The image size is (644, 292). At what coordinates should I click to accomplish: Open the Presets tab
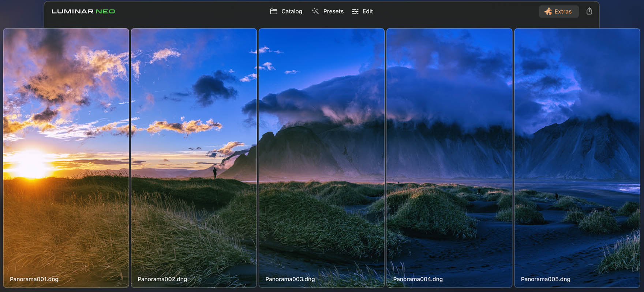point(333,11)
